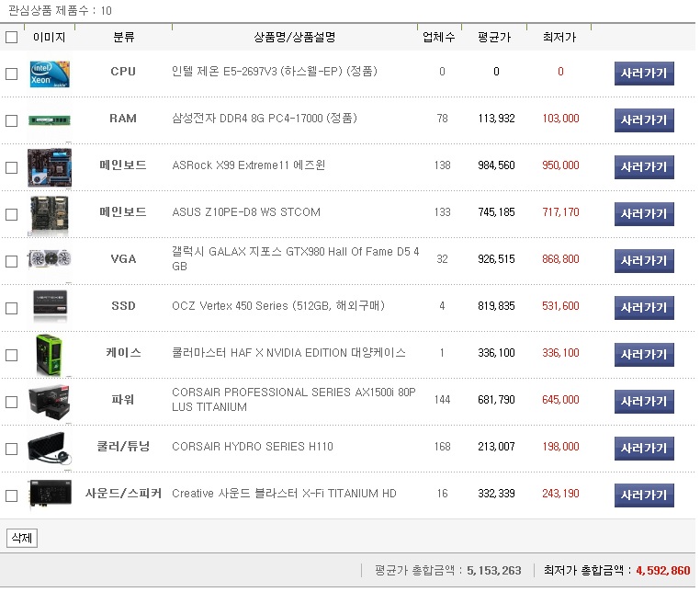700x592 pixels.
Task: Tick the checkbox for the CPU row
Action: point(12,74)
